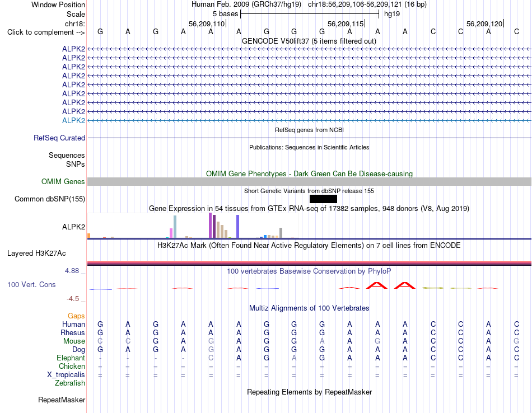Click the 56,209,110 ruler position marker
The width and height of the screenshot is (532, 413).
click(207, 24)
